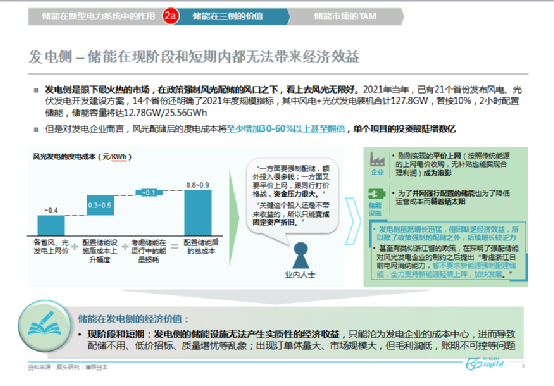Click the double chevron arrow outline
554x386 pixels.
coord(353,221)
